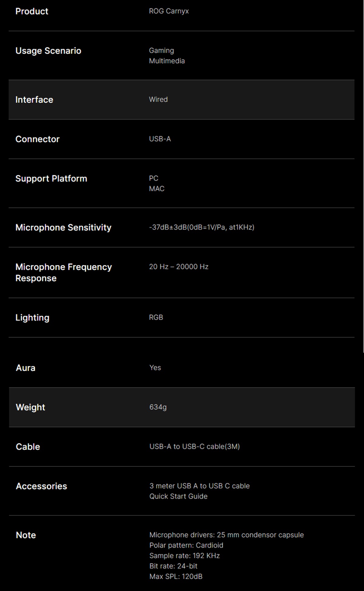
Task: Click the 'Yes' Aura value
Action: (x=155, y=367)
